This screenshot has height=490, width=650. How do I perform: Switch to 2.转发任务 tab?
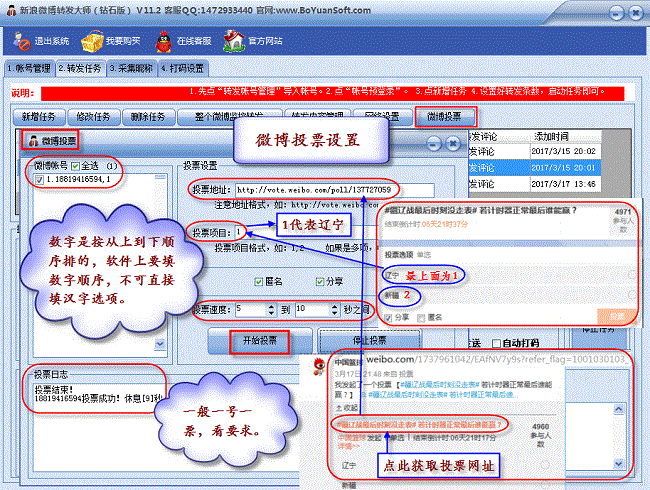tap(80, 68)
